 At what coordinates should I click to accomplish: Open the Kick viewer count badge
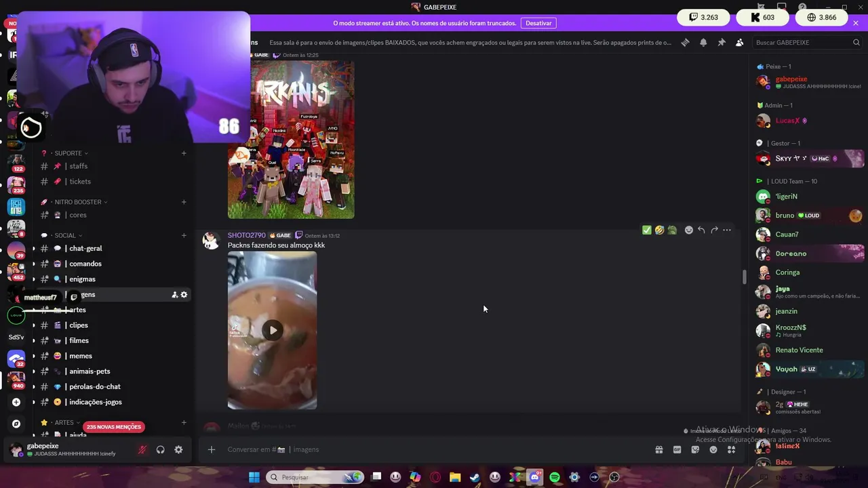(763, 18)
